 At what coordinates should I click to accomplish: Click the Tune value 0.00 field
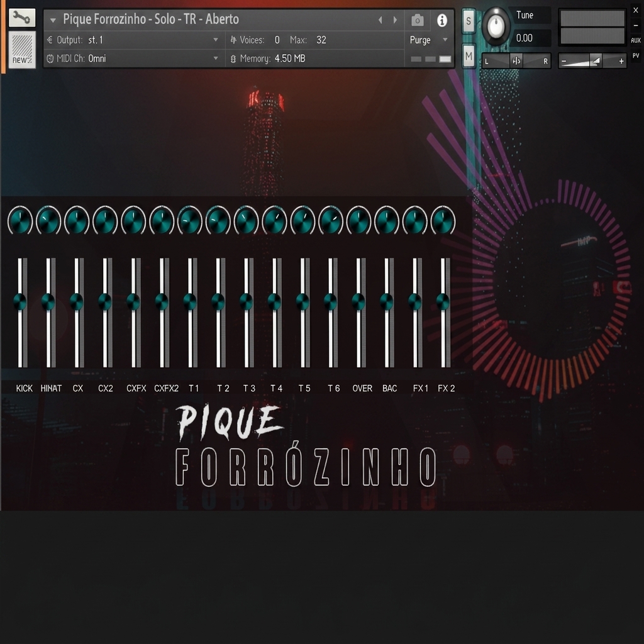tap(531, 38)
